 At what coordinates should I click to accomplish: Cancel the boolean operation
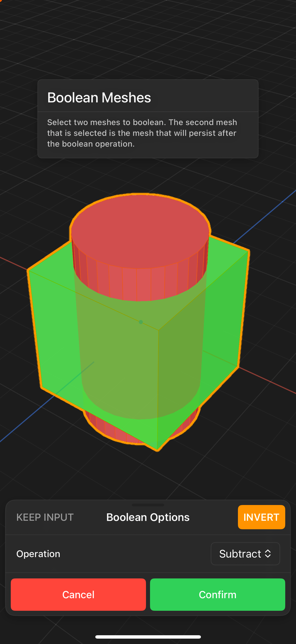tap(78, 595)
